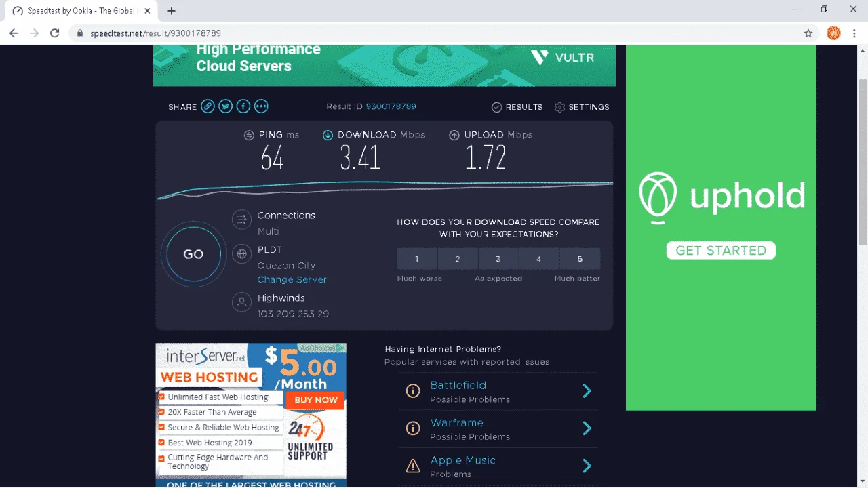Click the ping value 64
The height and width of the screenshot is (488, 868).
pyautogui.click(x=272, y=158)
